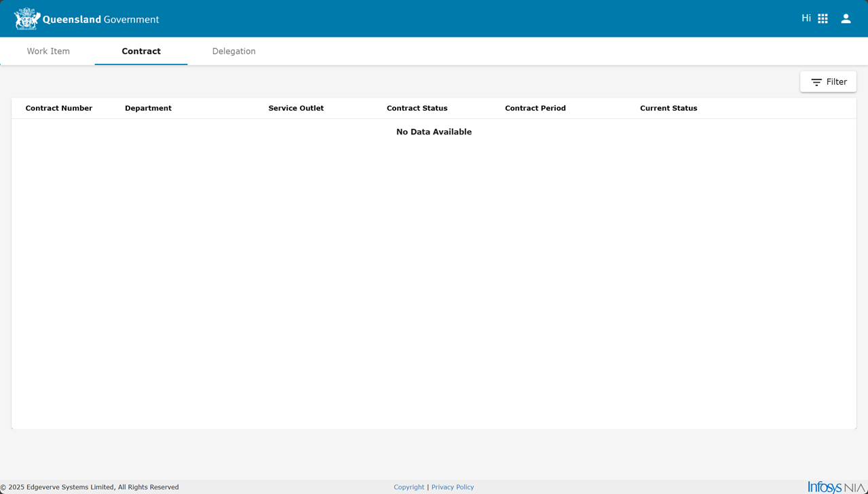
Task: Click the Contract Status column header
Action: 417,109
